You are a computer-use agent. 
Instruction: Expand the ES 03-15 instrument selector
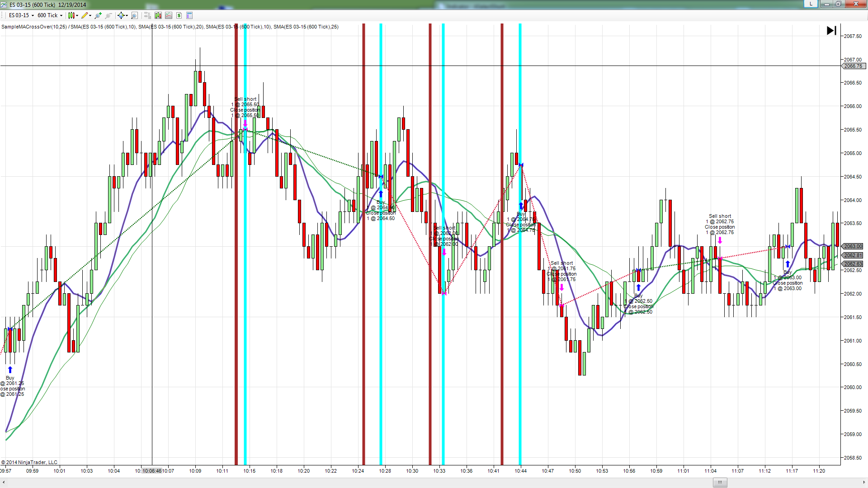33,15
